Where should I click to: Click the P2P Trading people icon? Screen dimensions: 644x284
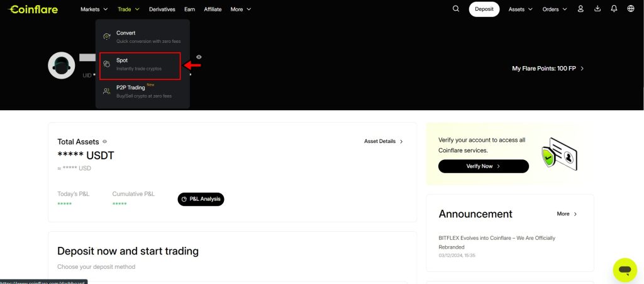pyautogui.click(x=107, y=91)
